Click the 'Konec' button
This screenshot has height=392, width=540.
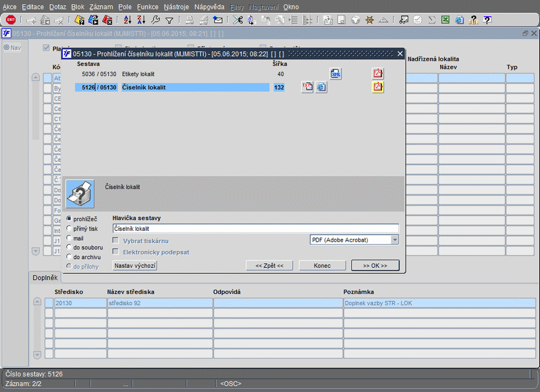(322, 265)
